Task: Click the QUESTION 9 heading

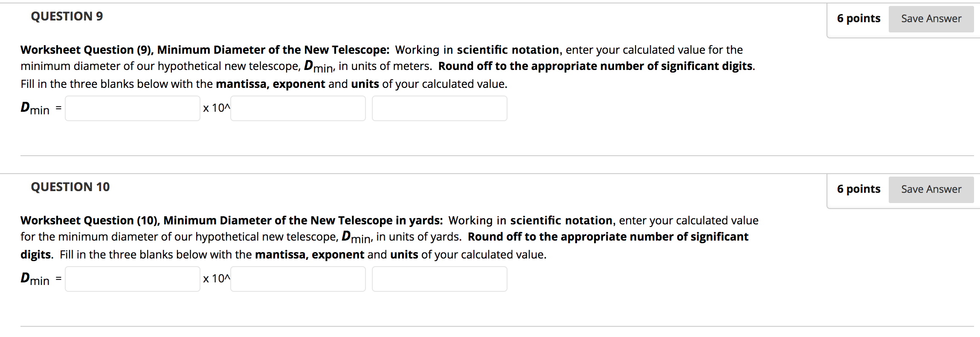Action: [67, 16]
